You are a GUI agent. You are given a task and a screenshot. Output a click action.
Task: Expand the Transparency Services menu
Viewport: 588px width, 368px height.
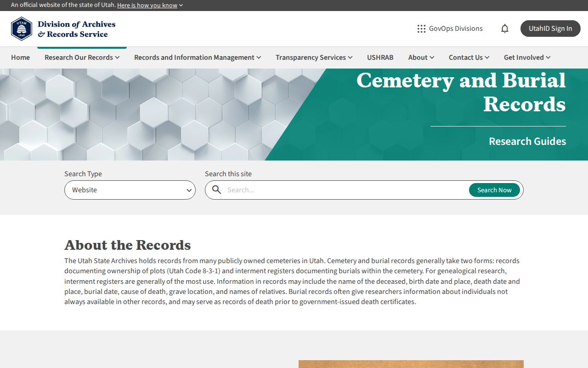314,57
